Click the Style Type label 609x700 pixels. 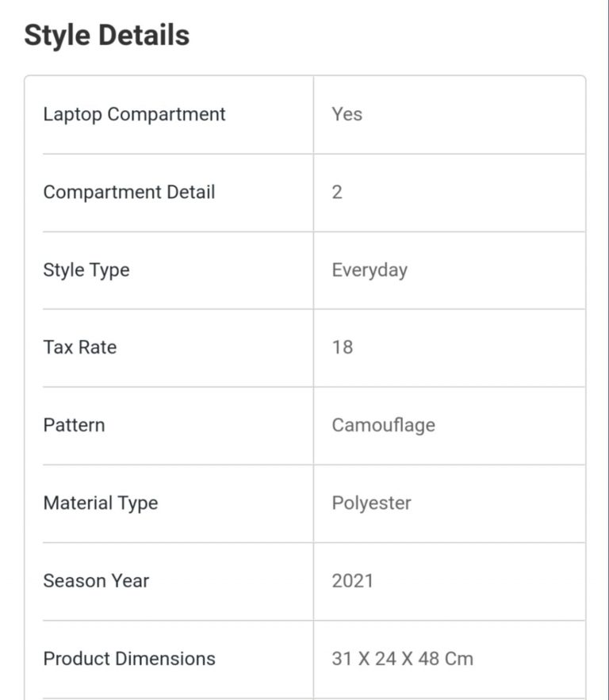tap(86, 270)
